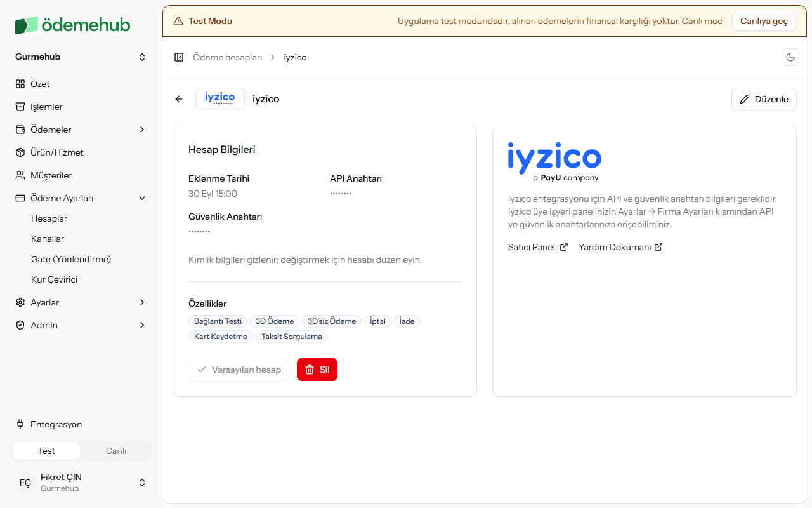
Task: Expand the Admin submenu chevron
Action: coord(142,325)
